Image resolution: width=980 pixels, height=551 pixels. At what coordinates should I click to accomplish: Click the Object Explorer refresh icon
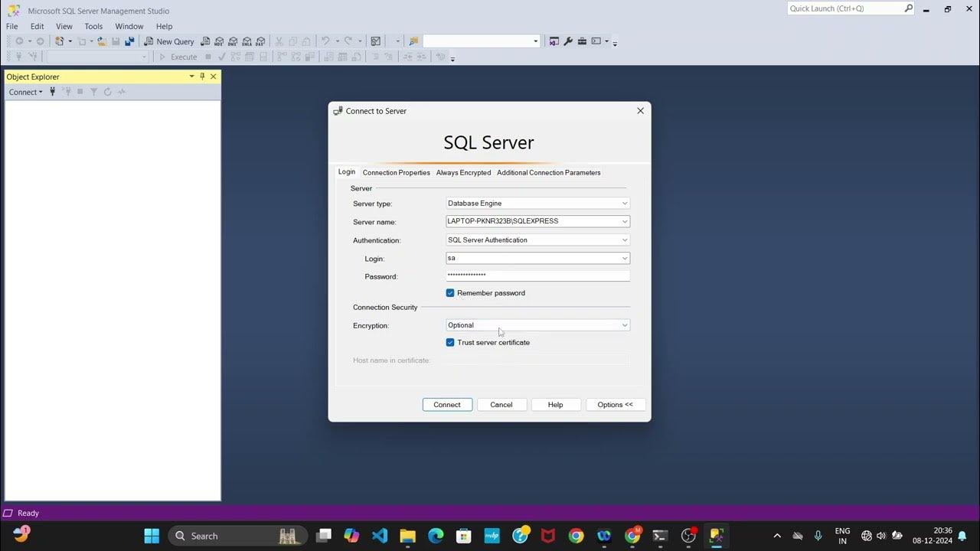(108, 92)
